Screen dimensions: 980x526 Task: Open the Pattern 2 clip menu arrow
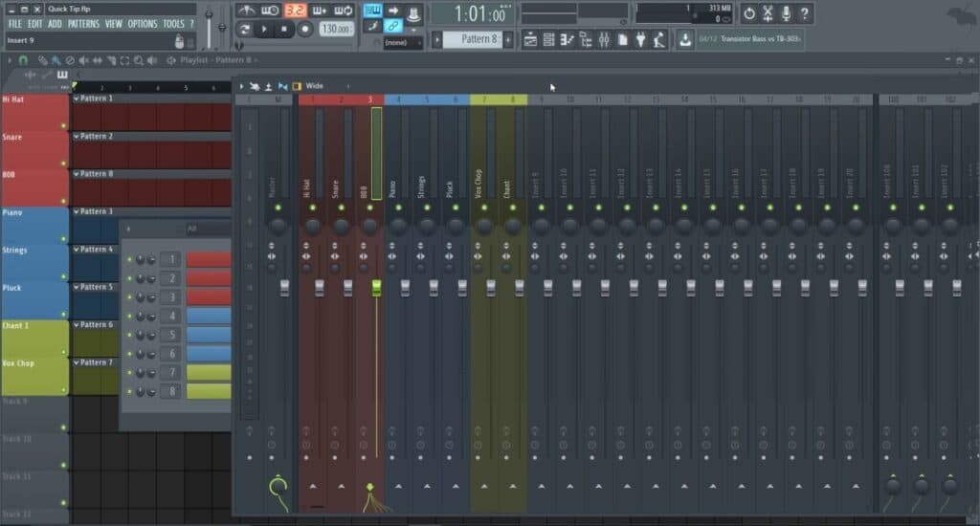pyautogui.click(x=77, y=136)
